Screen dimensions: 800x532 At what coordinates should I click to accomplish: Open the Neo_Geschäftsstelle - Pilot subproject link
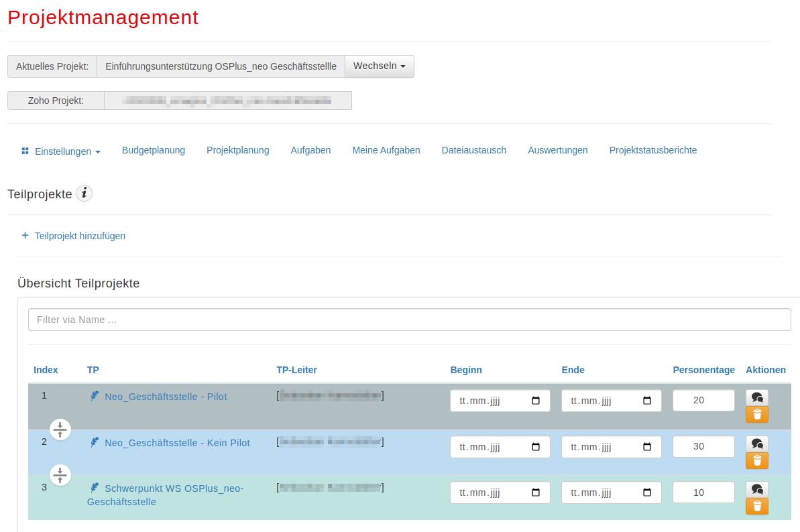point(166,397)
